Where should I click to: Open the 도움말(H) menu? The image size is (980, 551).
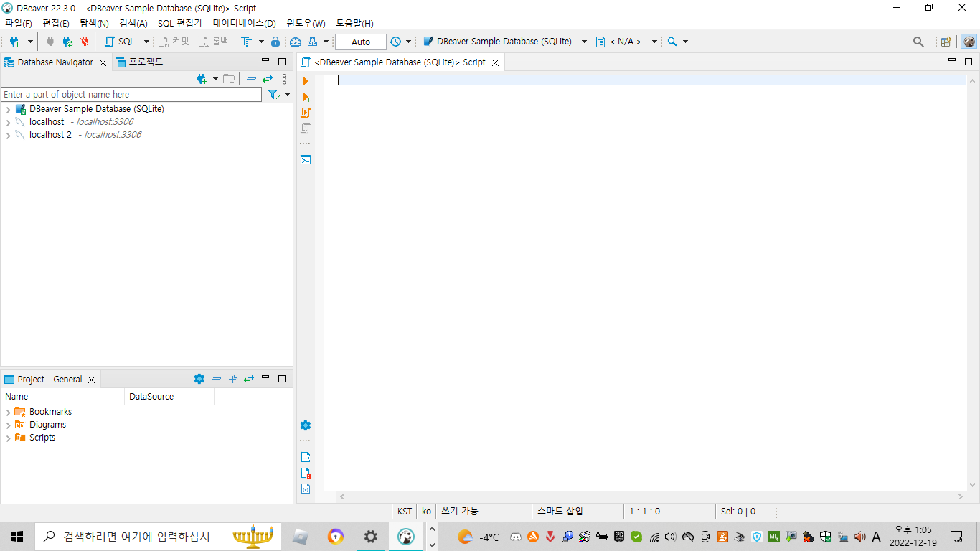(355, 23)
